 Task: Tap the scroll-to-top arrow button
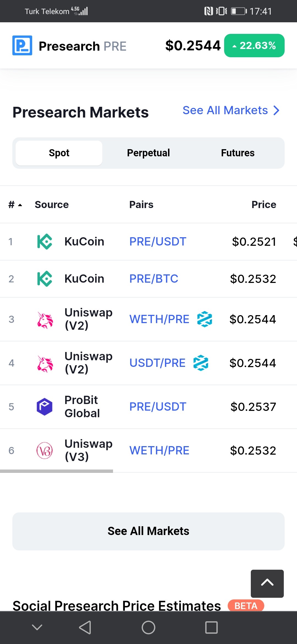[267, 583]
